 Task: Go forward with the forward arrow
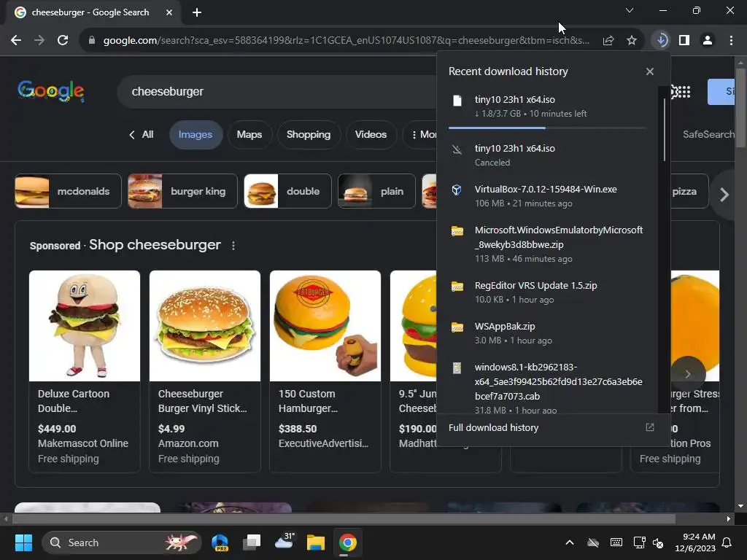click(x=39, y=41)
